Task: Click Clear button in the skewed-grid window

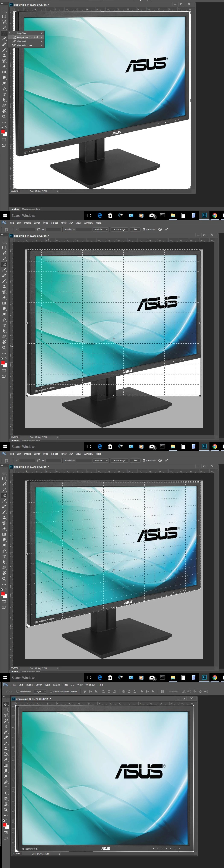Action: 135,460
